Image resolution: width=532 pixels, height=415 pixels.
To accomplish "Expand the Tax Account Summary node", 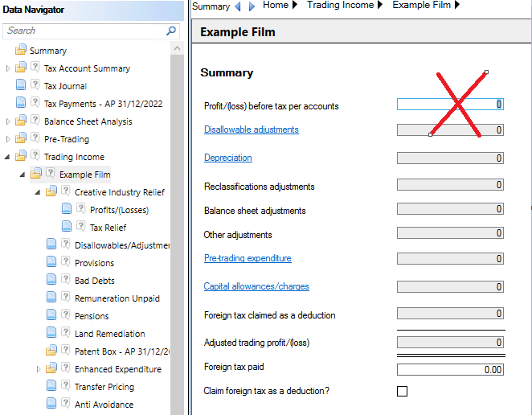I will (8, 68).
